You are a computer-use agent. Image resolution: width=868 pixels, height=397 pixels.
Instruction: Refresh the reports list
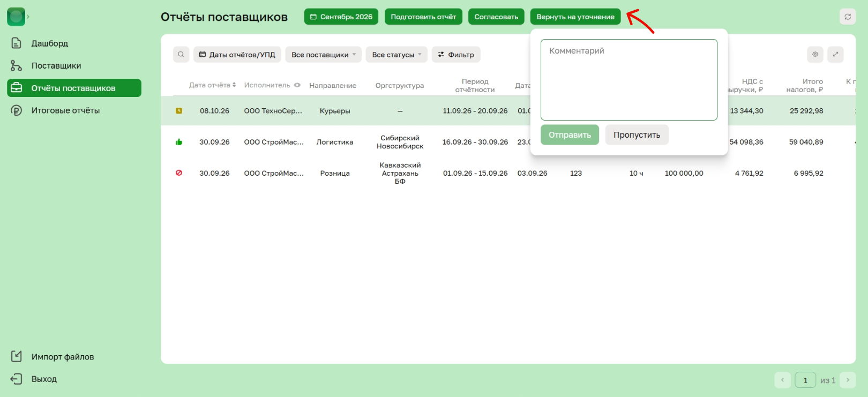tap(848, 17)
